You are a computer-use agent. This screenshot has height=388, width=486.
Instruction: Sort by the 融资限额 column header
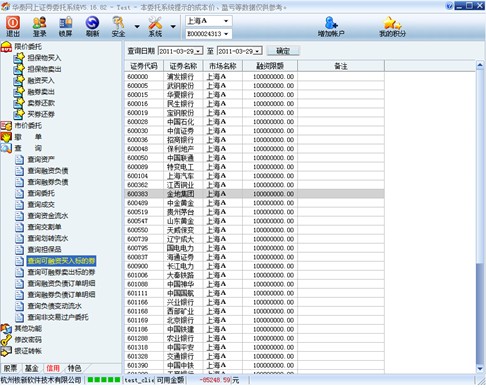click(270, 66)
